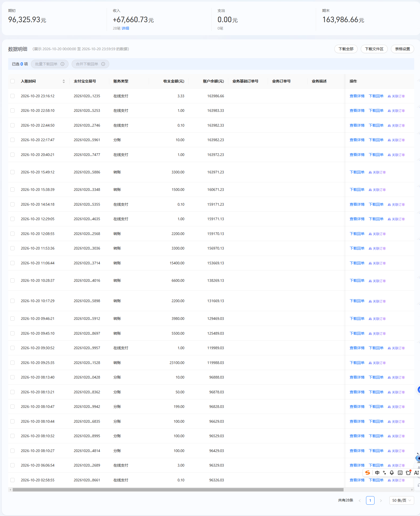The image size is (420, 516).
Task: Click the horizontal scrollbar's left arrow
Action: pos(10,490)
